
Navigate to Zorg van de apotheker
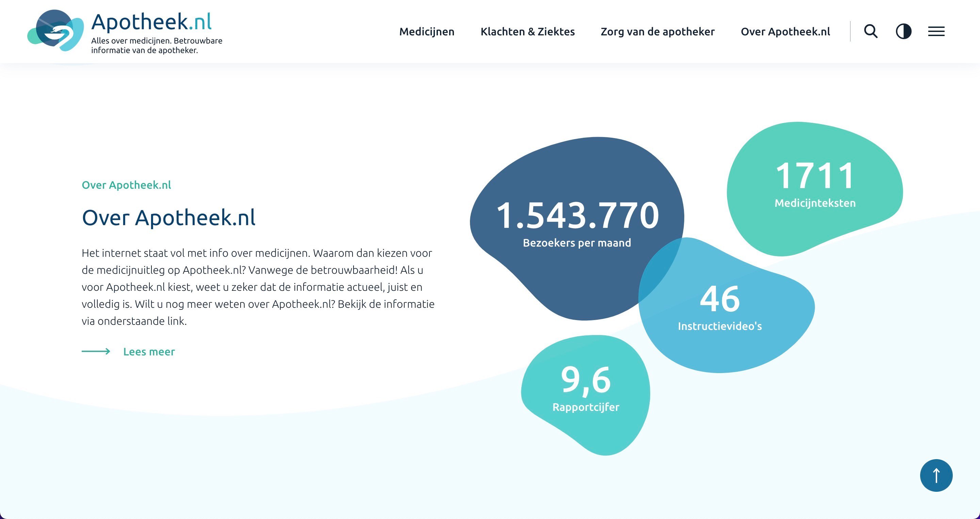(658, 32)
